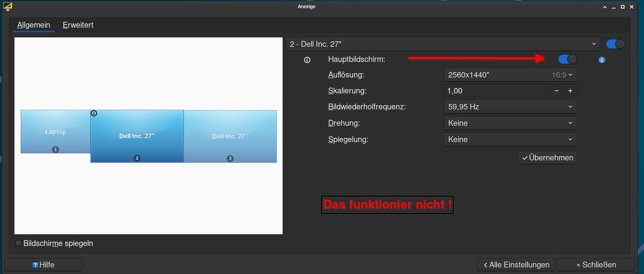The image size is (644, 274).
Task: Click the Anzeige window title
Action: [306, 7]
